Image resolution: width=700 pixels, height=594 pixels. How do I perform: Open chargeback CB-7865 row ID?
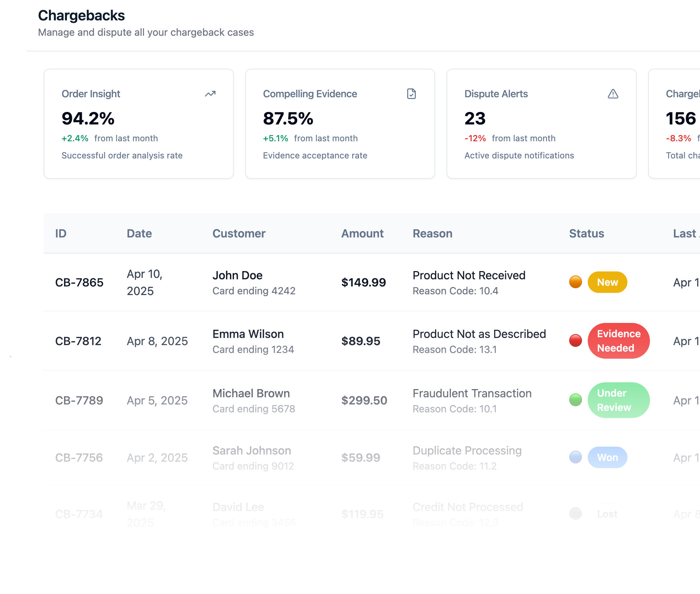click(x=79, y=283)
